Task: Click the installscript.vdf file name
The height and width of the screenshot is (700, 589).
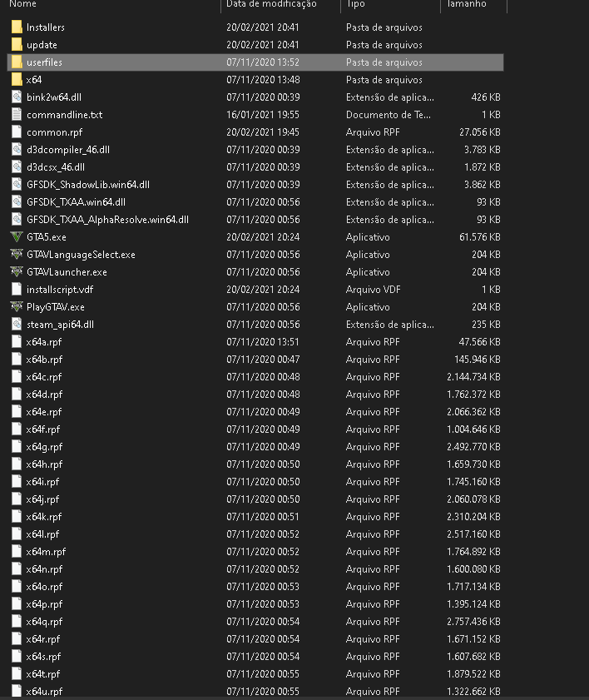Action: coord(60,290)
